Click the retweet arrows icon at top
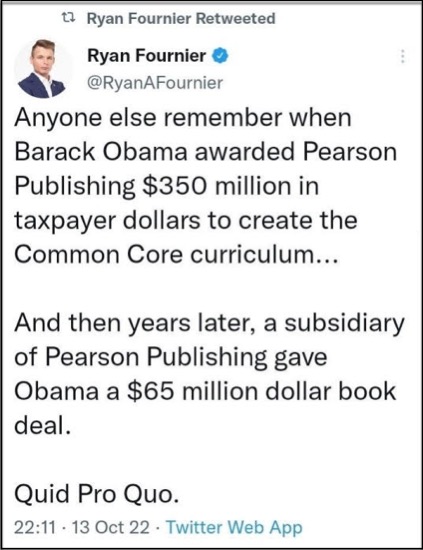Image resolution: width=423 pixels, height=550 pixels. pos(68,18)
